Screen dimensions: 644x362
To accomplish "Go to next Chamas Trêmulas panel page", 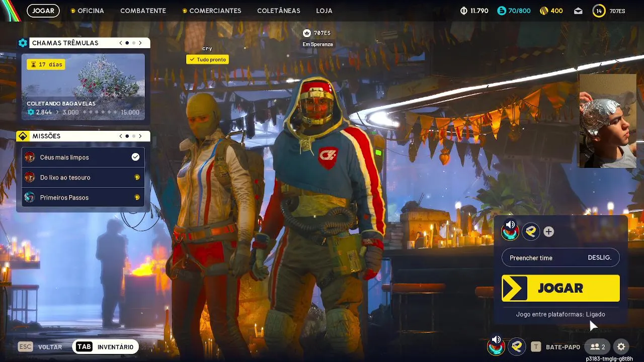I will (140, 43).
